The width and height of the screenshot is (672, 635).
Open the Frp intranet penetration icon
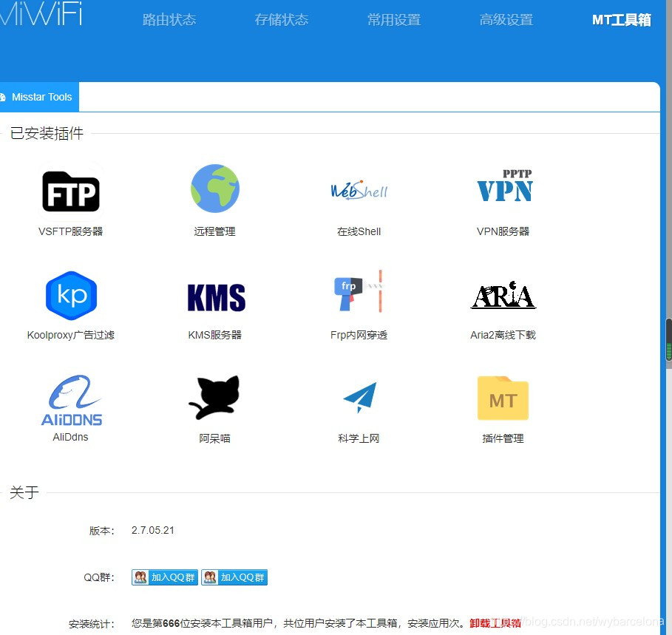[x=359, y=291]
